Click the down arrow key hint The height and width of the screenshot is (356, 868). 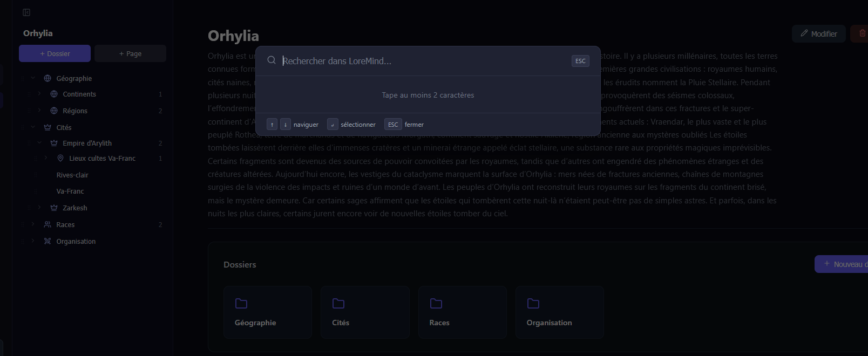click(x=286, y=125)
